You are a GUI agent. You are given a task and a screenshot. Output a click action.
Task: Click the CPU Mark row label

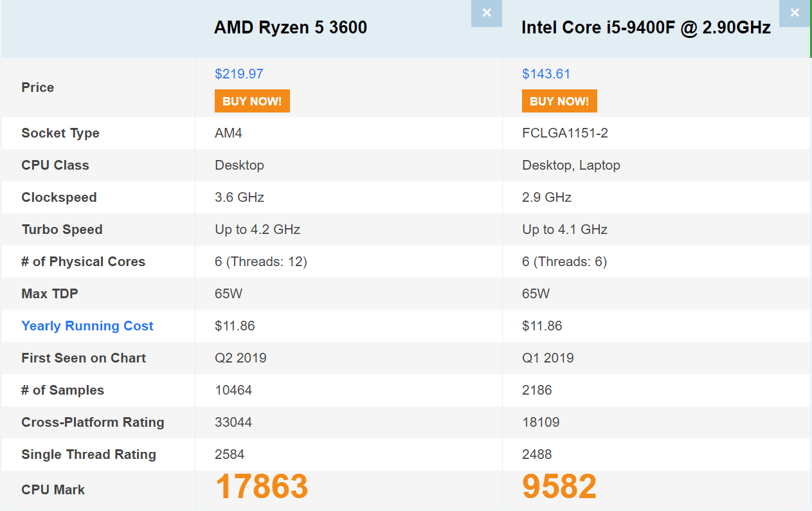(x=53, y=490)
